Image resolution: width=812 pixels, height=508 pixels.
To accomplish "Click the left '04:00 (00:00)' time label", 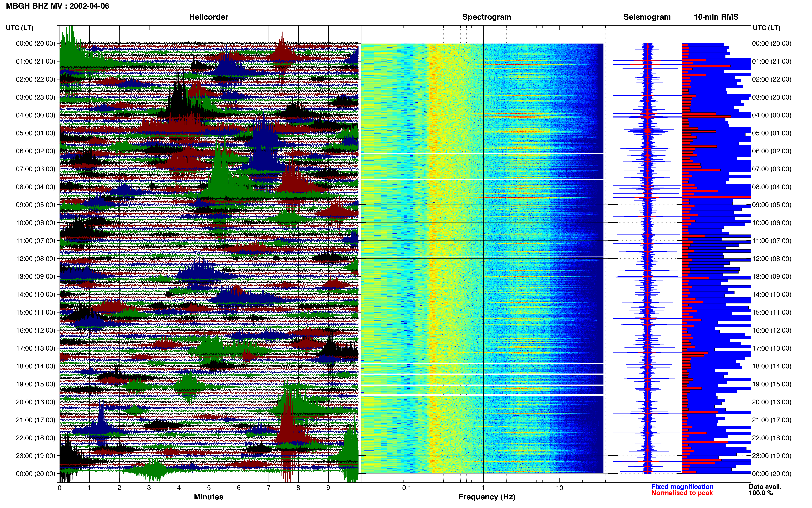I will pos(36,115).
